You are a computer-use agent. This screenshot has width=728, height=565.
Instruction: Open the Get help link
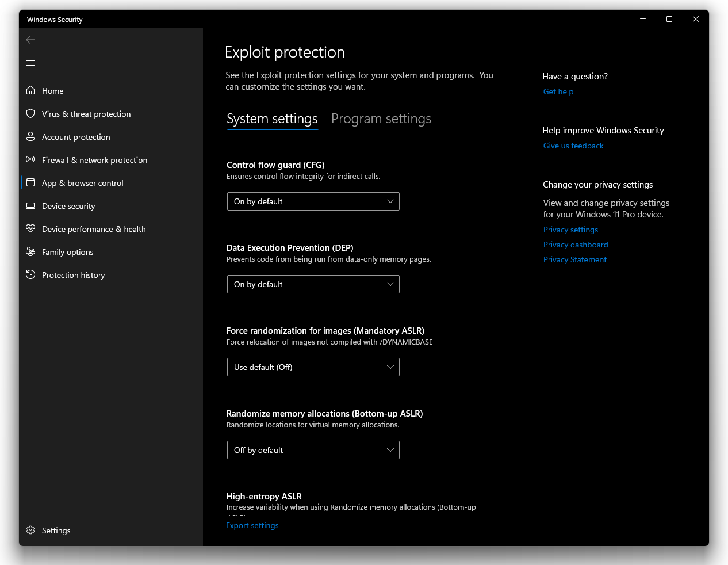coord(558,91)
